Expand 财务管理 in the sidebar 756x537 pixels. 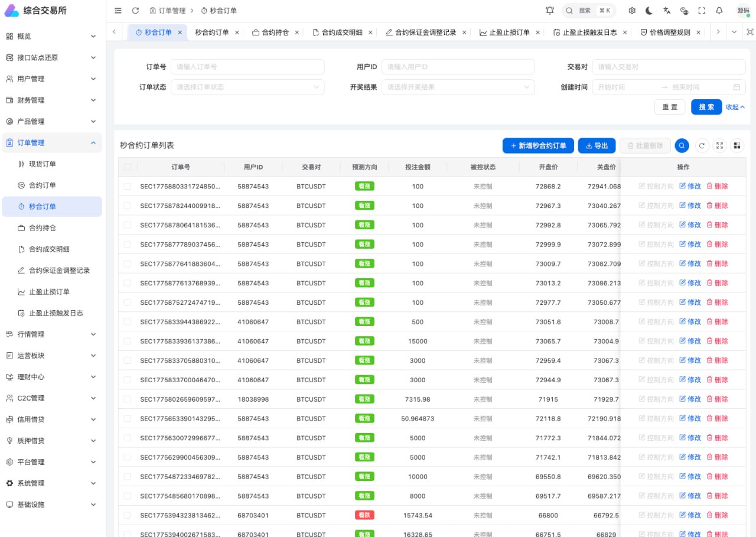tap(51, 100)
